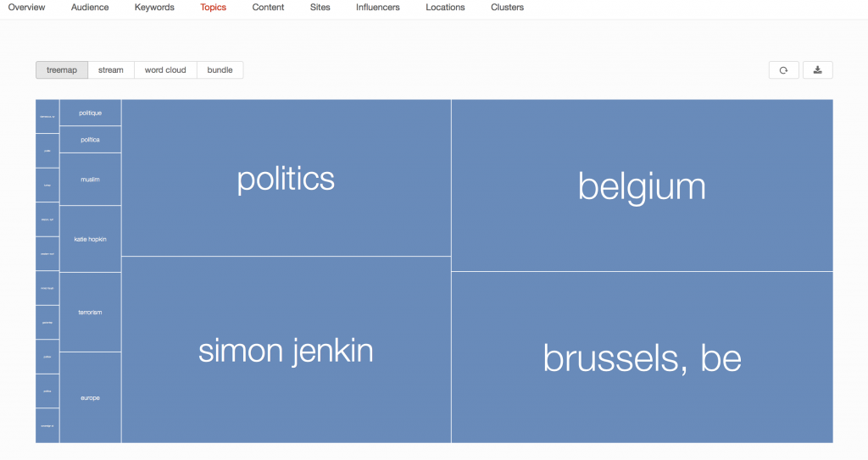
Task: Open the Overview tab
Action: [x=26, y=8]
